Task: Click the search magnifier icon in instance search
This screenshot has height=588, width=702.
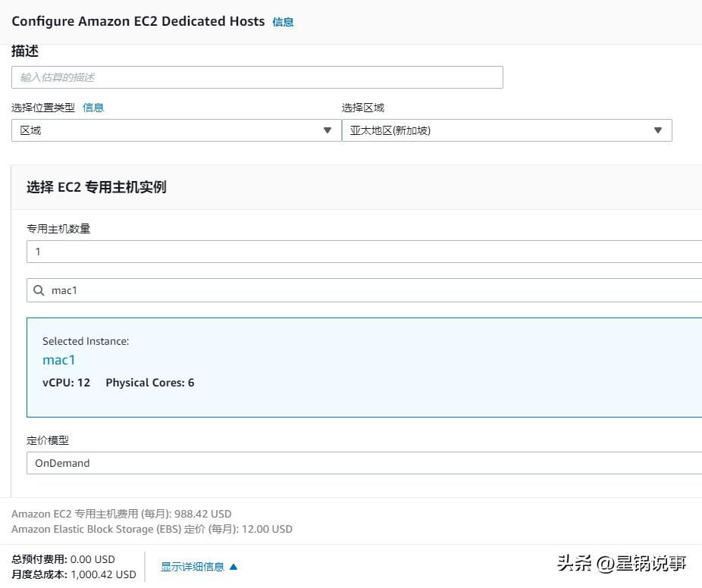Action: [x=39, y=290]
